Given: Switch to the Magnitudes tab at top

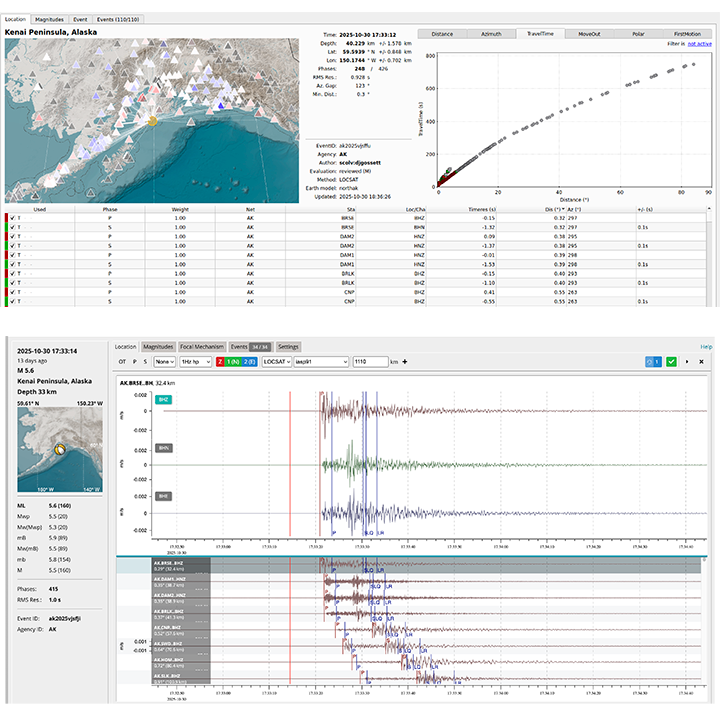Looking at the screenshot, I should pos(49,19).
